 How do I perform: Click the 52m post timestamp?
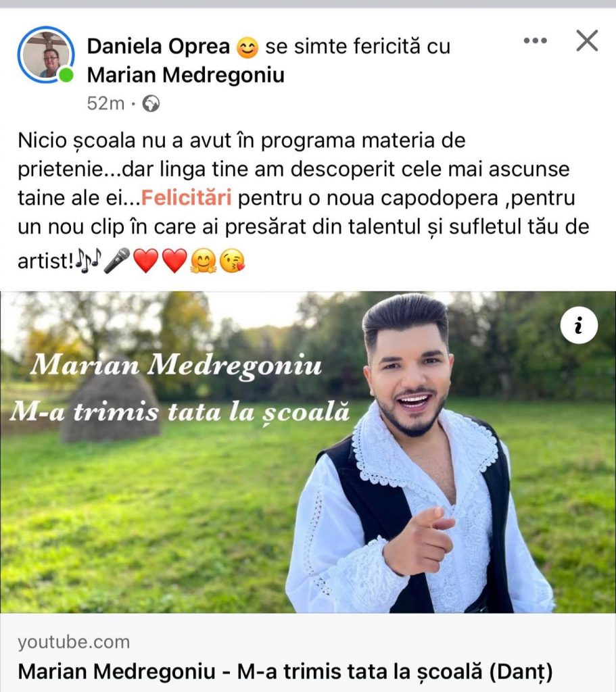point(105,103)
